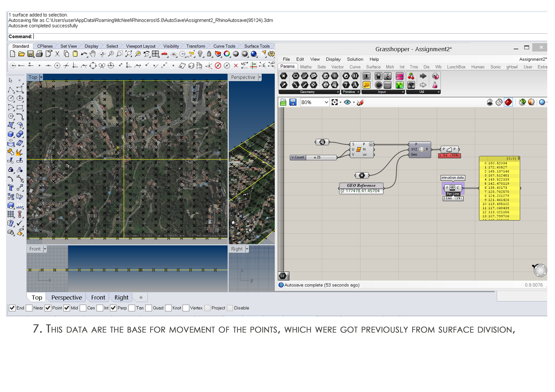Click the Rhino Options gear icon
Viewport: 555px width, 392px height.
click(271, 54)
